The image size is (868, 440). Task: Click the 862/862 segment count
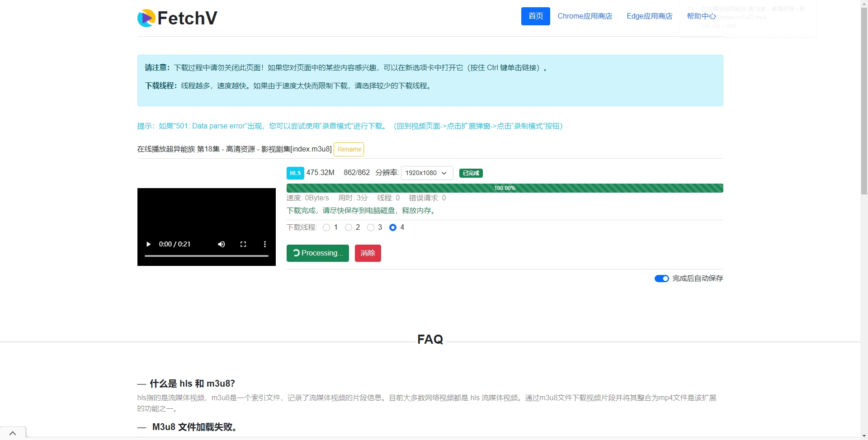(357, 173)
